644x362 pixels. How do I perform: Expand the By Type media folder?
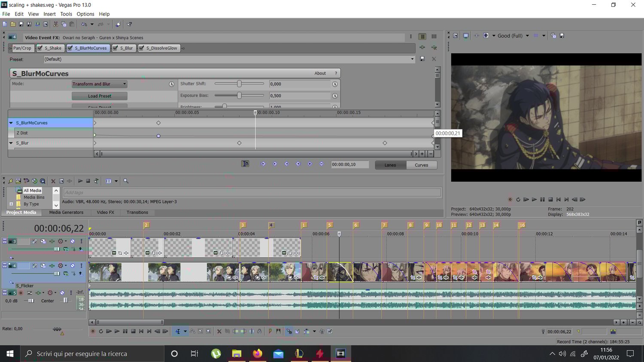11,204
